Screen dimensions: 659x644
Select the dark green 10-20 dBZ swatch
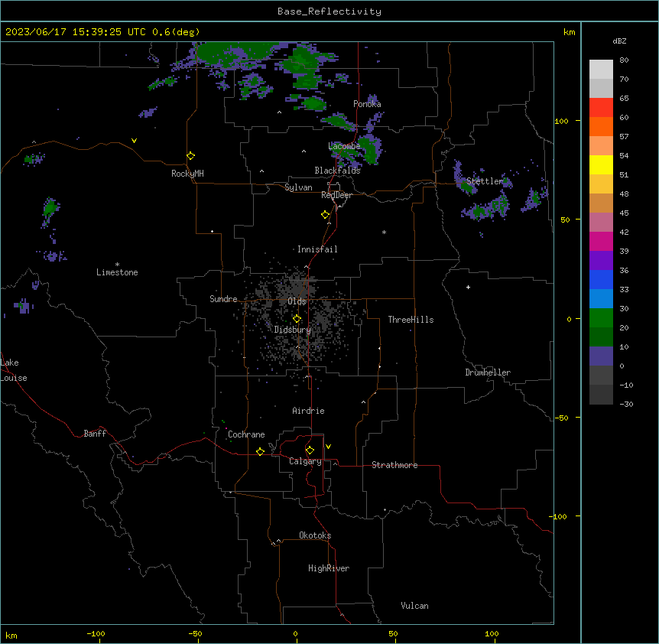tap(601, 337)
